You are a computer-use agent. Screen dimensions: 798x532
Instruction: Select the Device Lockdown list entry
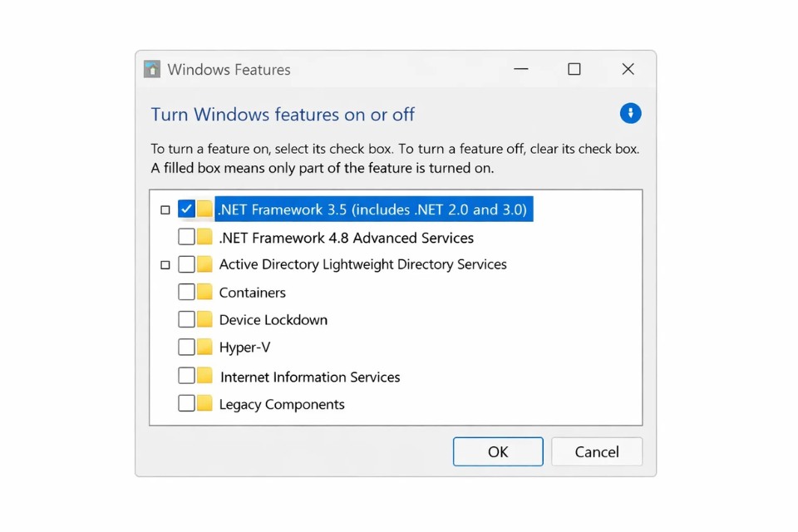coord(273,319)
